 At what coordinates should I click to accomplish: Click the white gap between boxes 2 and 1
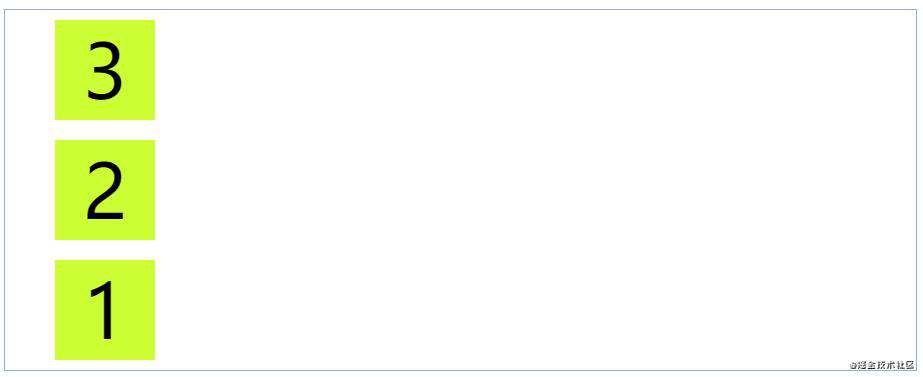[x=105, y=250]
